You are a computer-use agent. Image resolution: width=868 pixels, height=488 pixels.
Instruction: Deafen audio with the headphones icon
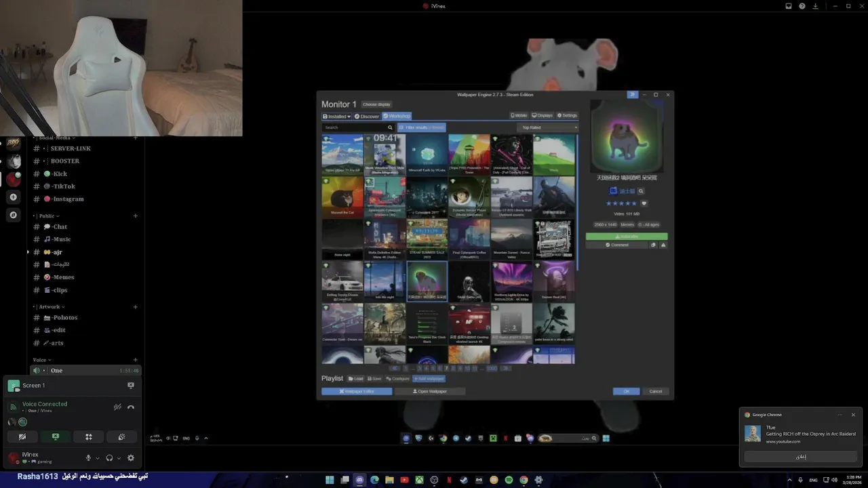click(x=109, y=458)
